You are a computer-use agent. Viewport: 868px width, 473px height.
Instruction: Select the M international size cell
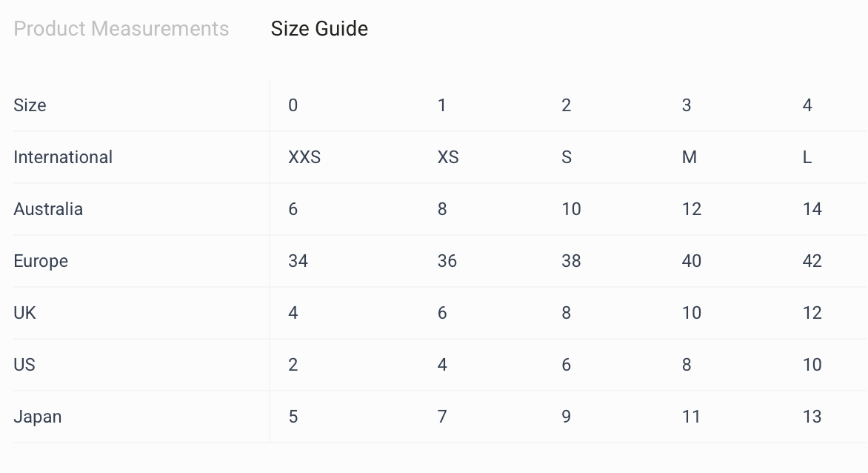coord(690,157)
